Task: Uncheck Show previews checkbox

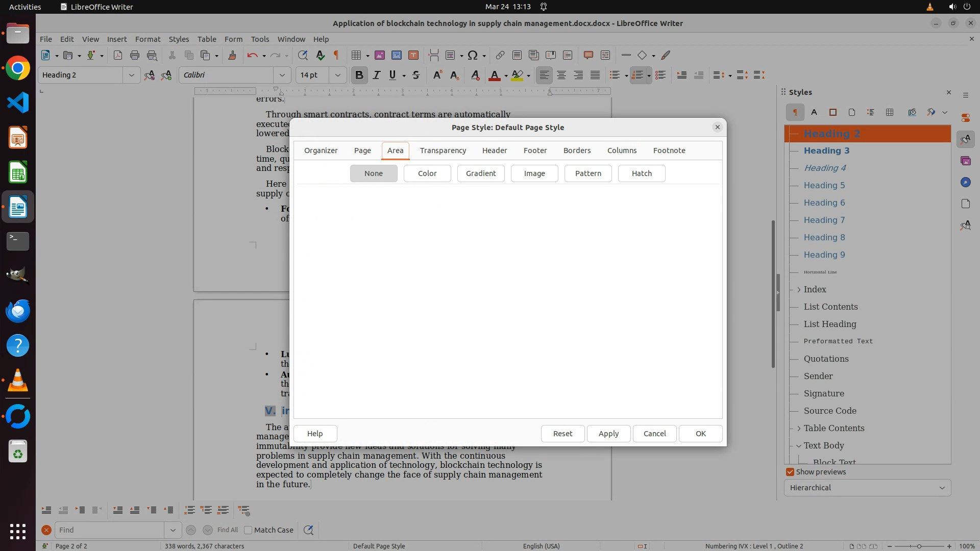Action: (x=790, y=472)
